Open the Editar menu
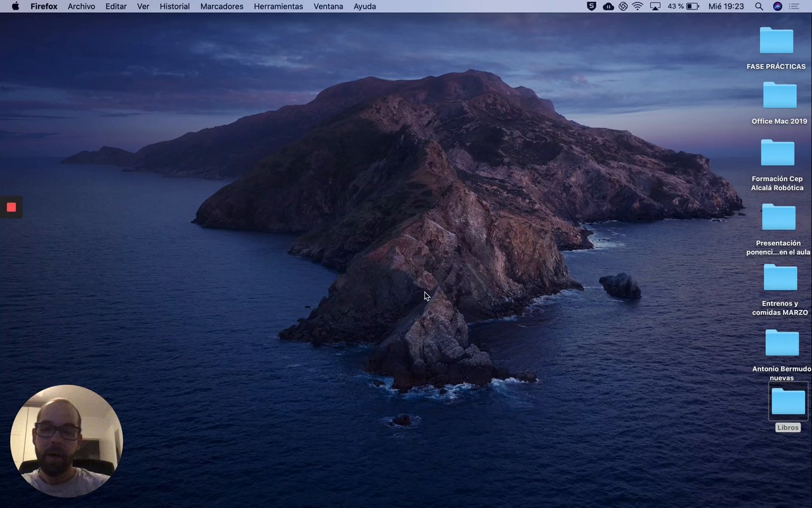Viewport: 812px width, 508px height. point(116,6)
